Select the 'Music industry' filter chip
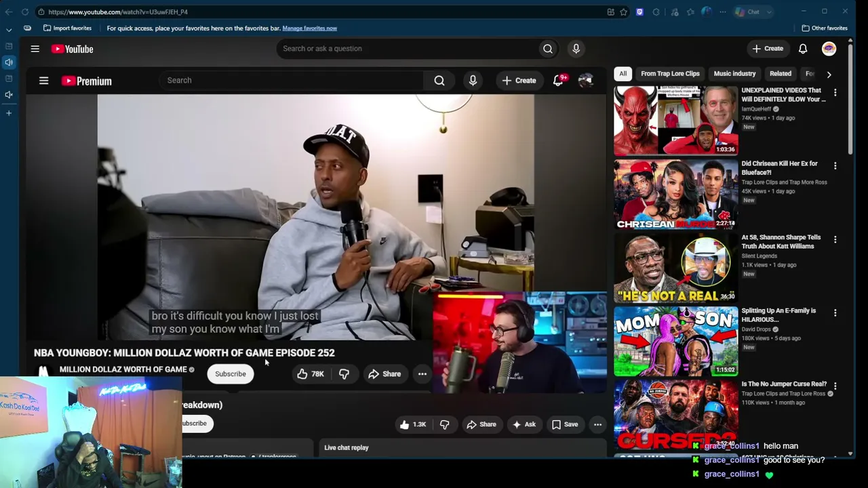The height and width of the screenshot is (488, 868). 734,74
